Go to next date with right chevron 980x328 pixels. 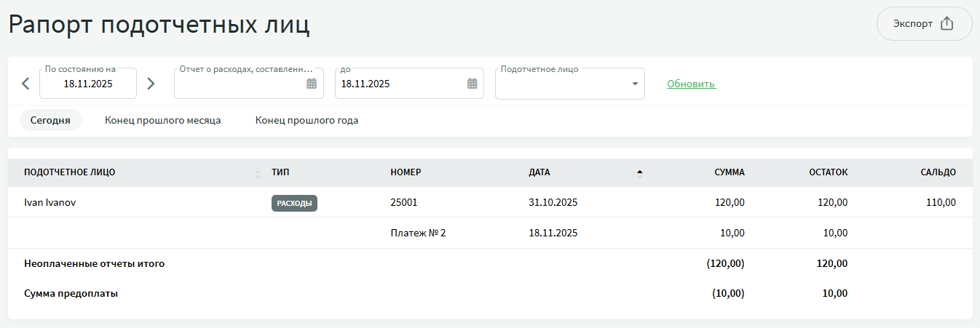point(151,84)
